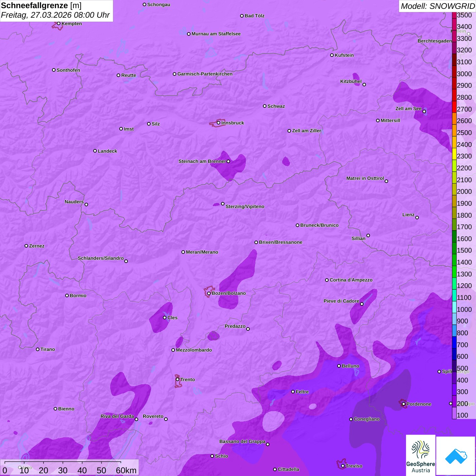Select the yellow 2300 legend color swatch

(454, 154)
